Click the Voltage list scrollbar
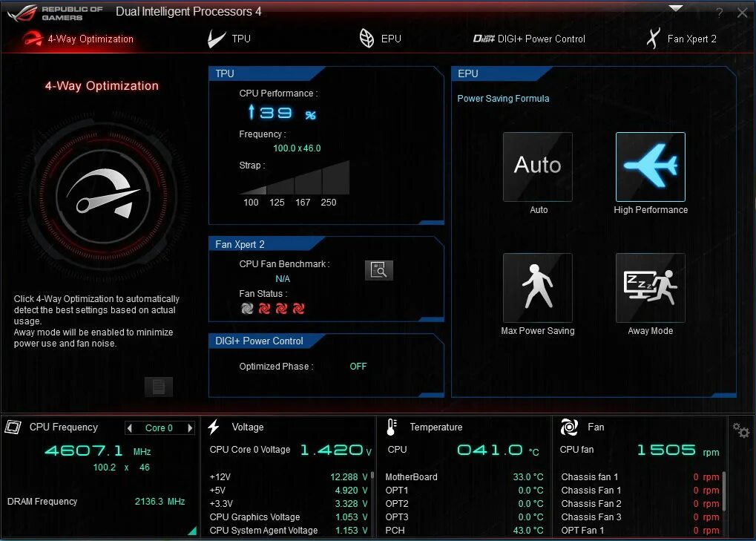Screen dimensions: 756x541 click(372, 475)
